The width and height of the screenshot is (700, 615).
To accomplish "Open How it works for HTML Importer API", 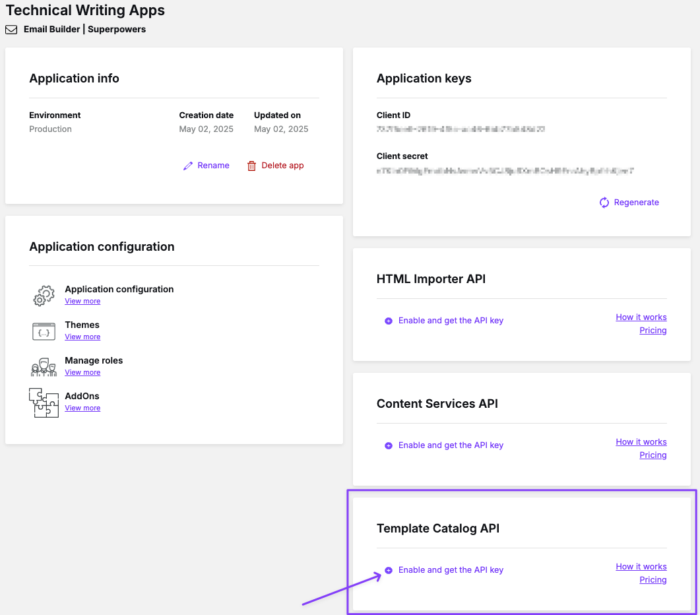I will 641,317.
